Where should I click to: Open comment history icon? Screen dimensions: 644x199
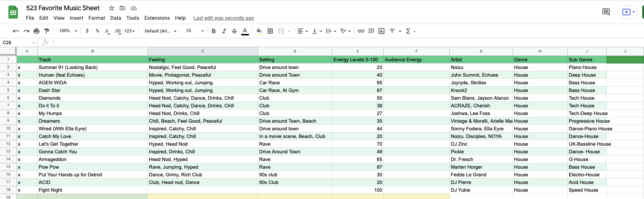click(x=606, y=12)
